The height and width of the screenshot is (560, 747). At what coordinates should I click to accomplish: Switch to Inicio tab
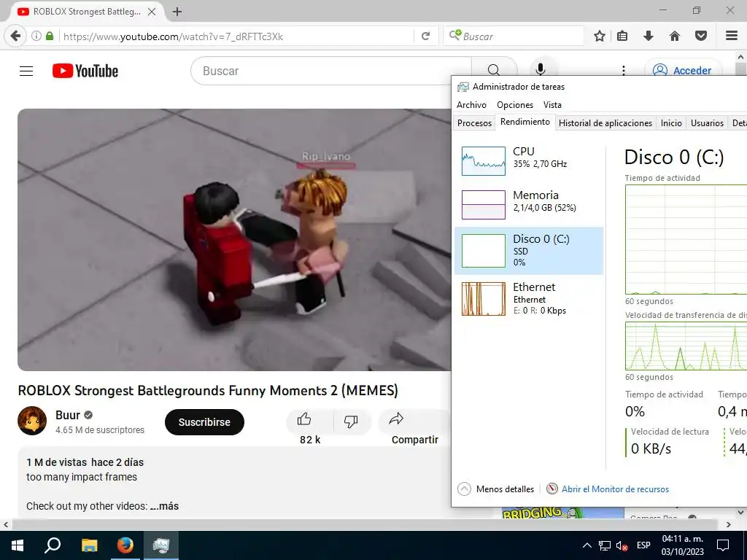pyautogui.click(x=671, y=122)
